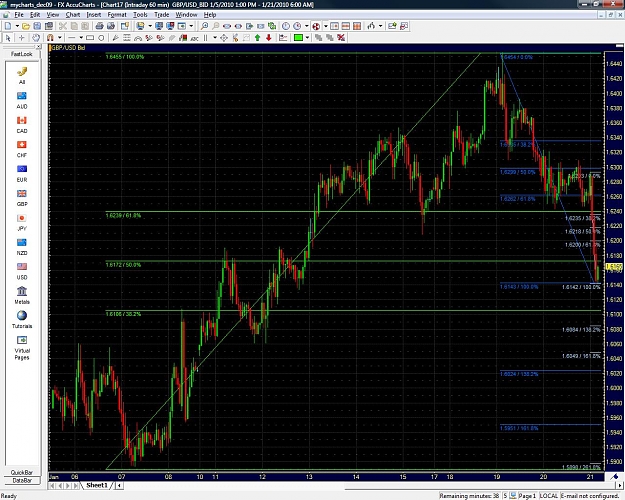Select NZD flag in FastLook panel

(22, 246)
